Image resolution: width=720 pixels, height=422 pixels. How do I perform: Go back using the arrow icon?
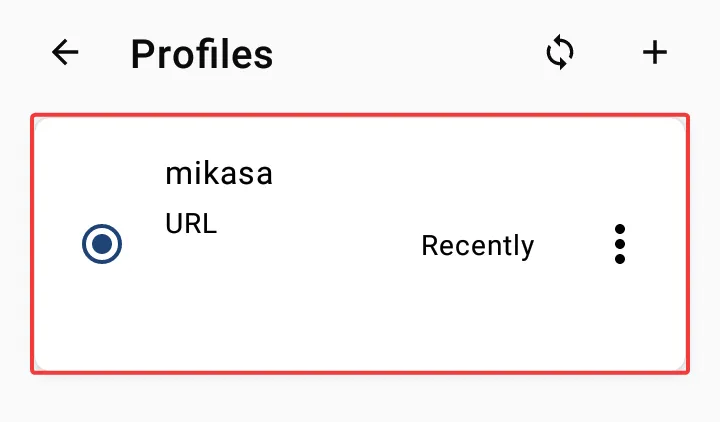(x=65, y=52)
